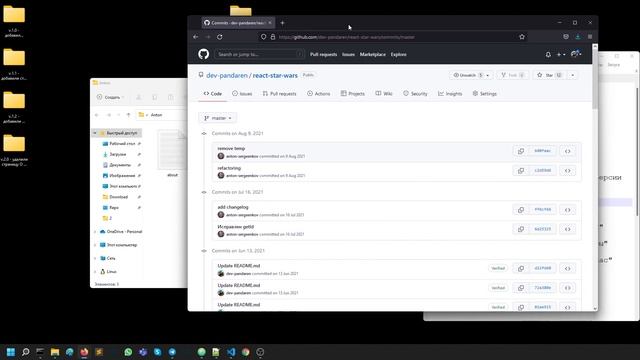Switch to the Insights tab
640x360 pixels.
click(x=450, y=93)
